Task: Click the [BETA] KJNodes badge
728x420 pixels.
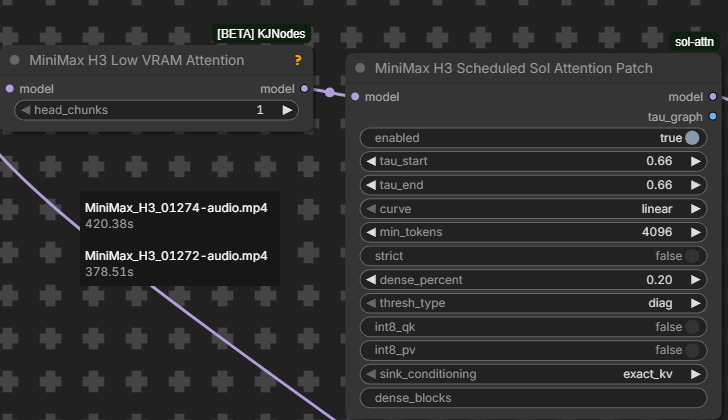Action: (261, 34)
